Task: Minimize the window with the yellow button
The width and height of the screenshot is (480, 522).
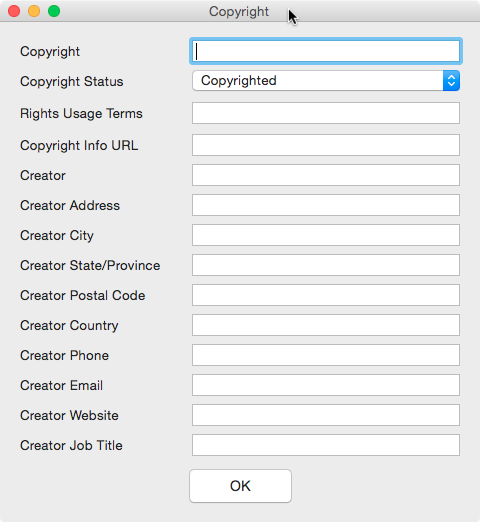Action: coord(34,11)
